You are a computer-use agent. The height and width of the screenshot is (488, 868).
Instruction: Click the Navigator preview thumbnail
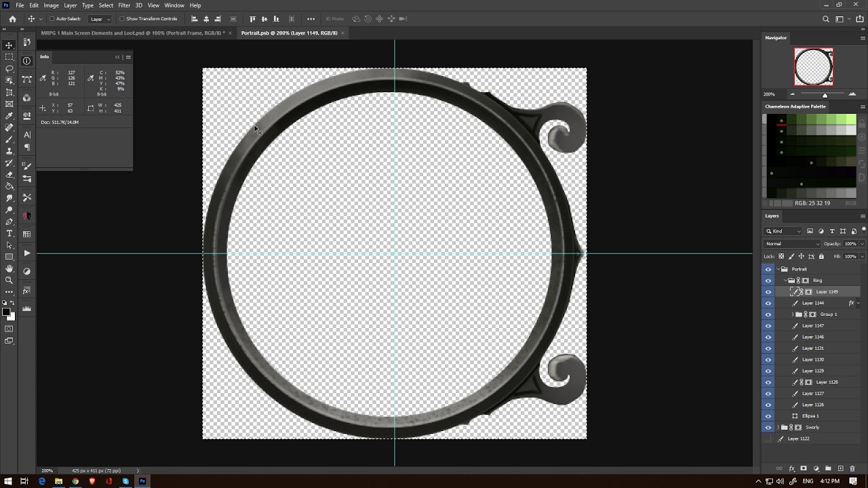tap(814, 66)
